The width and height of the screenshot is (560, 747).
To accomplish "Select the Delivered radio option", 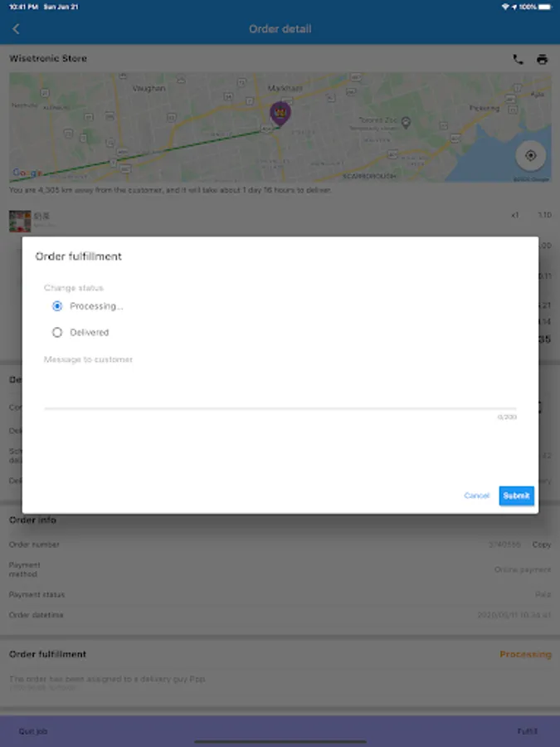I will [x=57, y=333].
